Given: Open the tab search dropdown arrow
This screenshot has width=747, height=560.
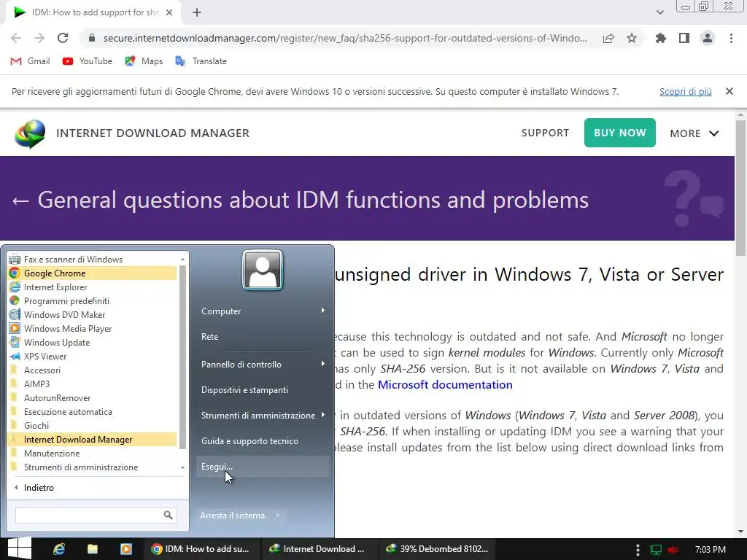Looking at the screenshot, I should coord(659,12).
